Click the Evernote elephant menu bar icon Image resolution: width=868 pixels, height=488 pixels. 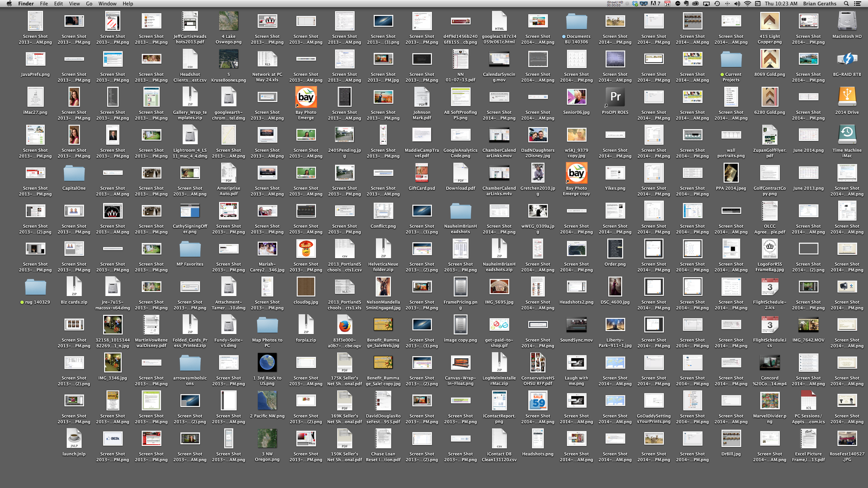(686, 3)
